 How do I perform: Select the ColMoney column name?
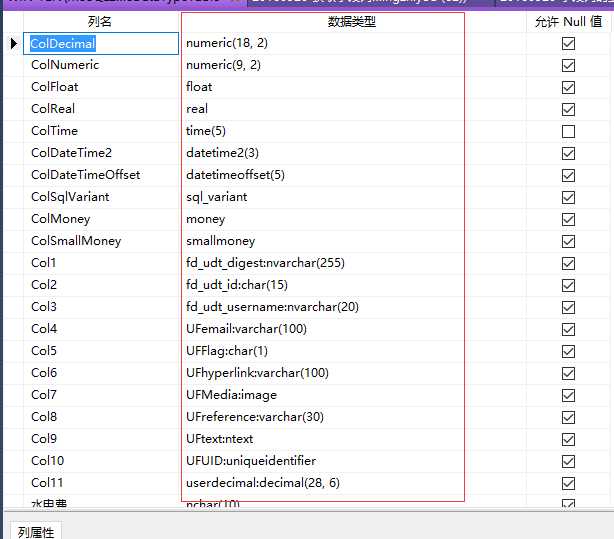click(61, 219)
